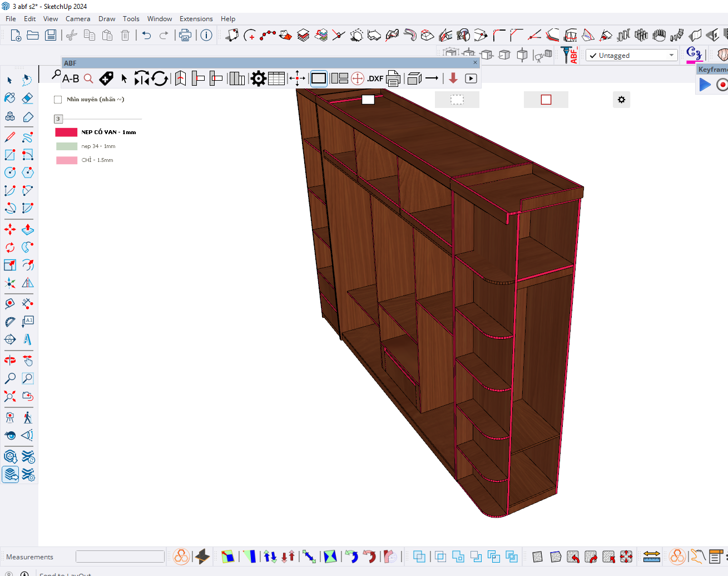Enable the 'Nhìn xuyên' checkbox
Screen dimensions: 728x576
click(x=58, y=100)
